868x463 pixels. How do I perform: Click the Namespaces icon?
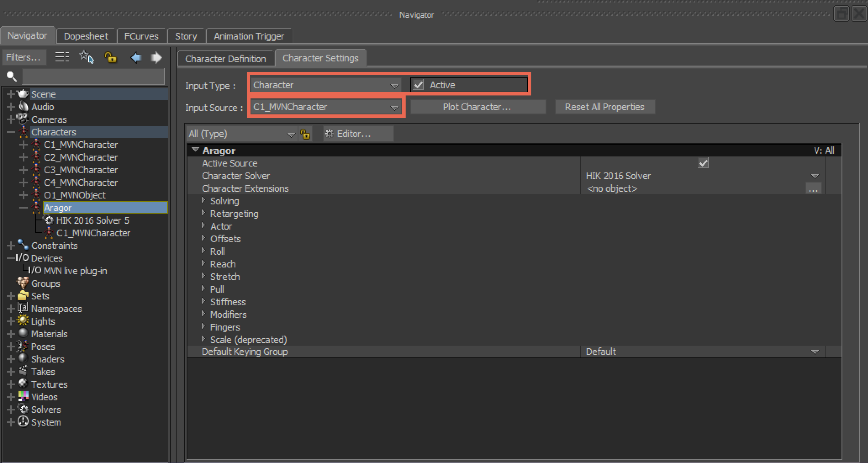point(23,308)
